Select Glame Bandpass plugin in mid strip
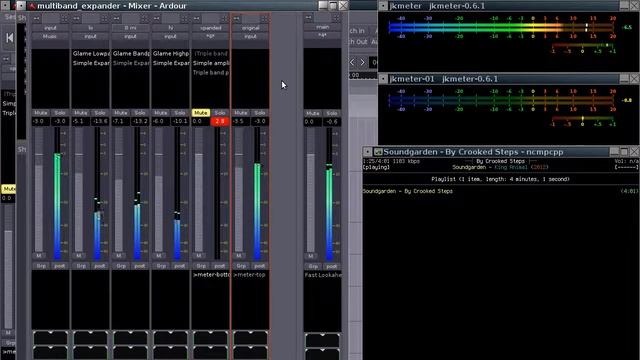 pos(131,53)
